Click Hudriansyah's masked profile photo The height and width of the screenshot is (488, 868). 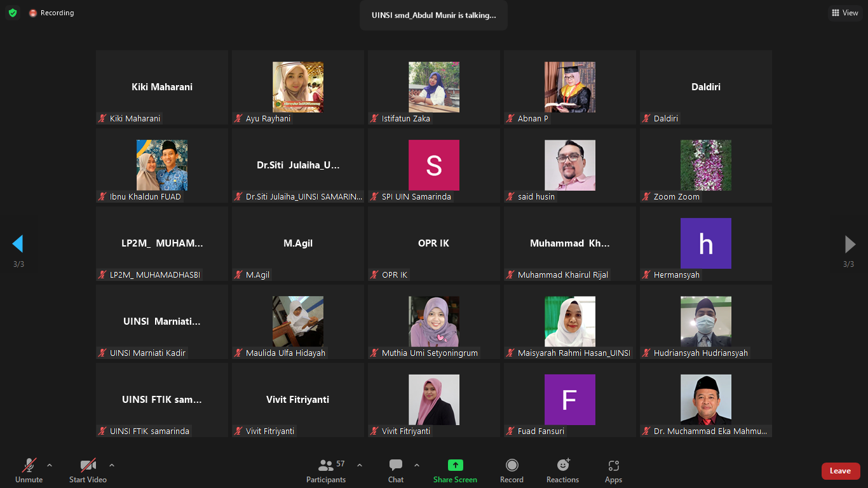click(706, 322)
